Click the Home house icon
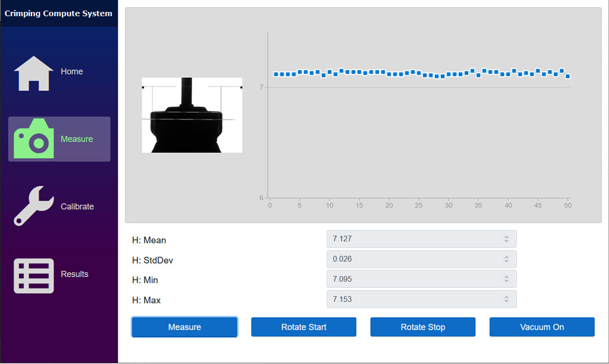Image resolution: width=609 pixels, height=364 pixels. coord(34,73)
